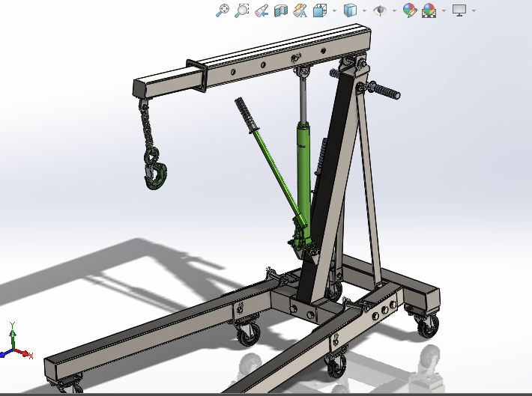The height and width of the screenshot is (396, 532).
Task: Click the red X axis of the triad
Action: point(23,353)
